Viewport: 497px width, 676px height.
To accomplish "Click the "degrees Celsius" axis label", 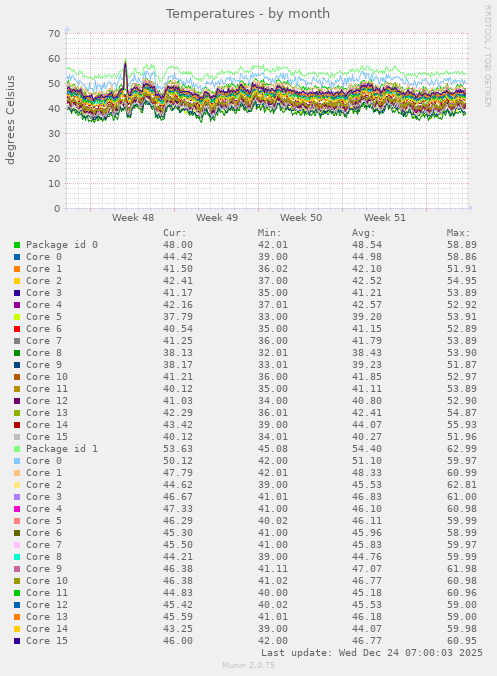I will click(10, 120).
